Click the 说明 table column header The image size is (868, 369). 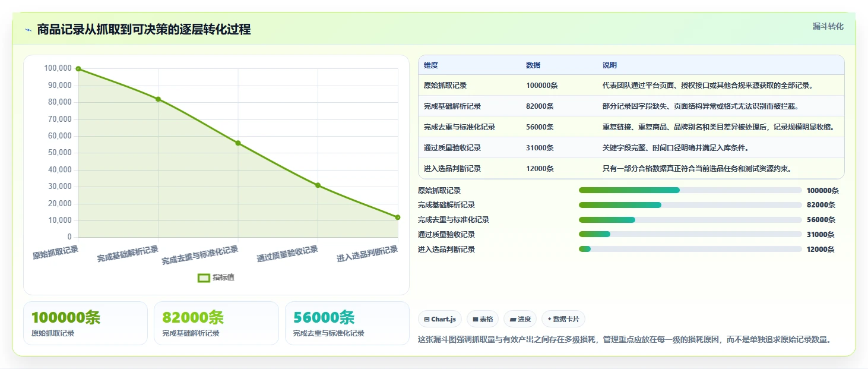point(610,65)
